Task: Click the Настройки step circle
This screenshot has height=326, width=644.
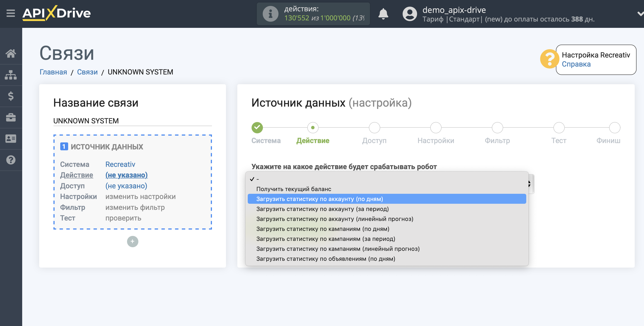Action: tap(436, 127)
